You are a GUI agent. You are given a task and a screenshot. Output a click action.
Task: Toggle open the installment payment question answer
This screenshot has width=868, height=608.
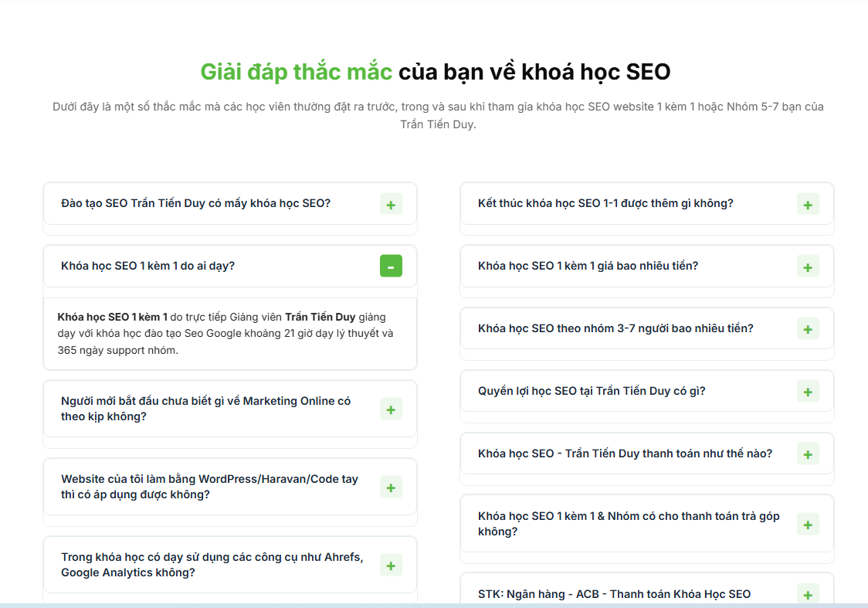click(x=808, y=524)
